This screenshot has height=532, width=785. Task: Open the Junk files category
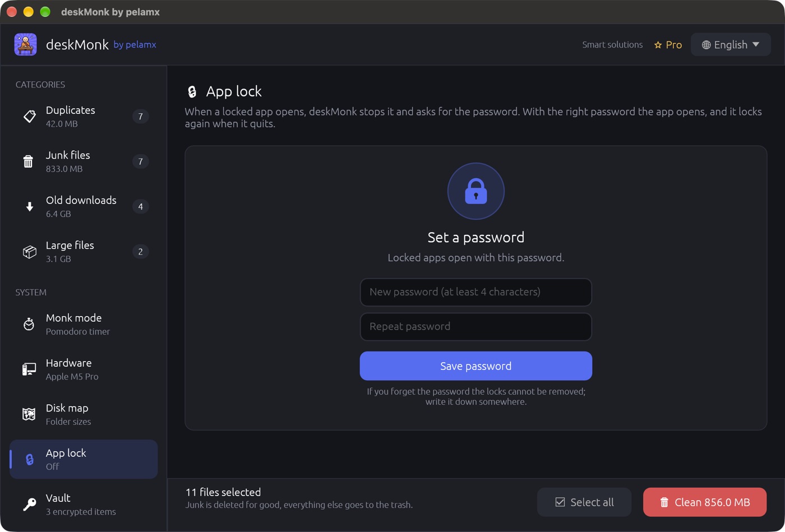(x=84, y=161)
